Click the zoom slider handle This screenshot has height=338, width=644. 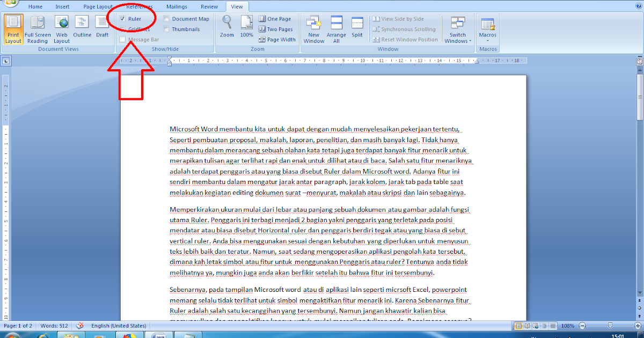tap(610, 326)
